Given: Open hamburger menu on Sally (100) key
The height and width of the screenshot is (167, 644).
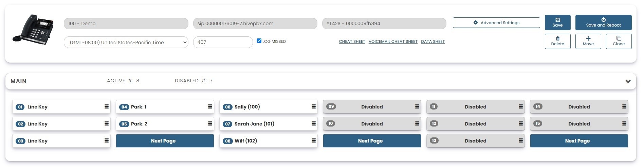Looking at the screenshot, I should [314, 106].
